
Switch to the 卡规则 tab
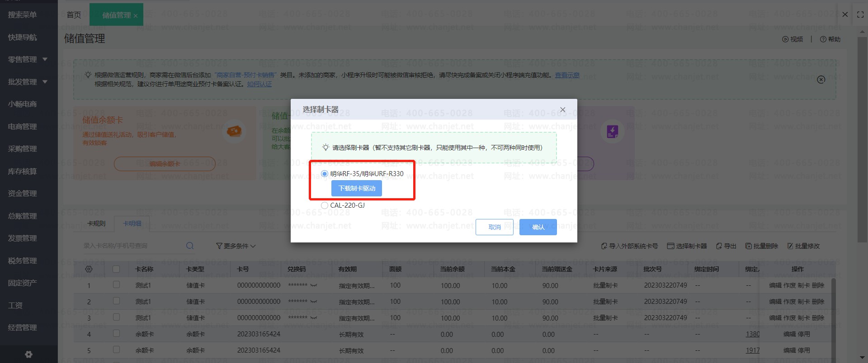click(96, 223)
